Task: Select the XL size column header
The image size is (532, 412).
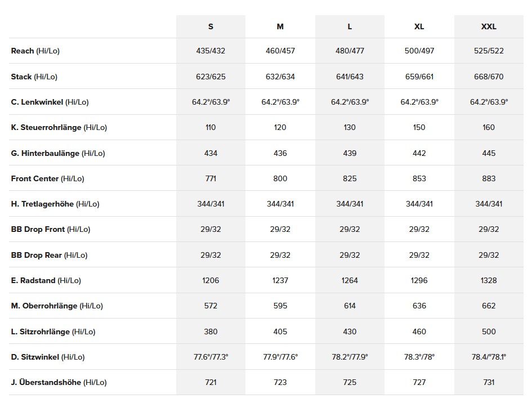Action: 419,26
